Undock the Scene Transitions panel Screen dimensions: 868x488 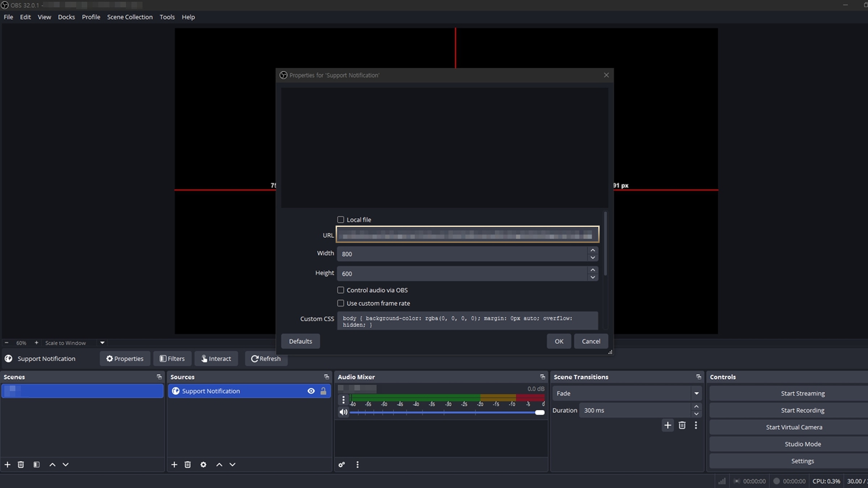click(x=698, y=377)
